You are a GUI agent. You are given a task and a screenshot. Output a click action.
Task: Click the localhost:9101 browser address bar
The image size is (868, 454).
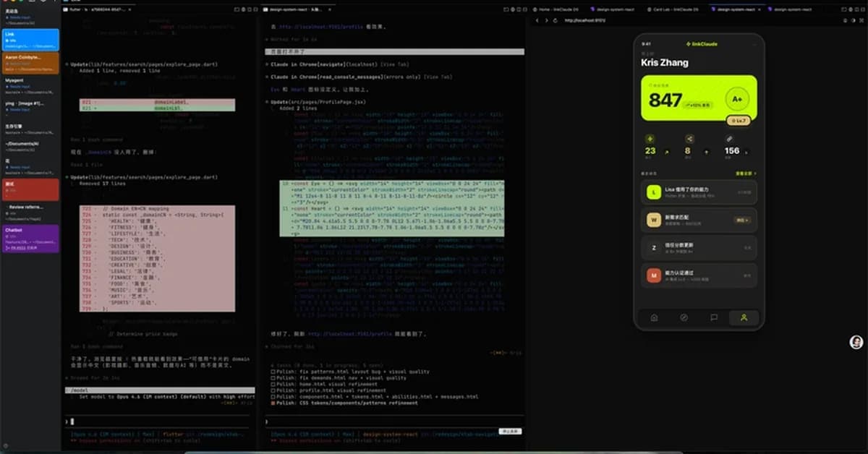(586, 20)
